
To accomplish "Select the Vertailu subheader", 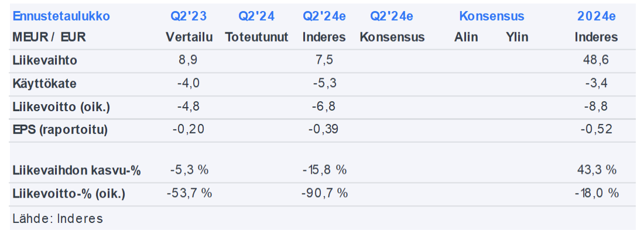I will (x=189, y=37).
